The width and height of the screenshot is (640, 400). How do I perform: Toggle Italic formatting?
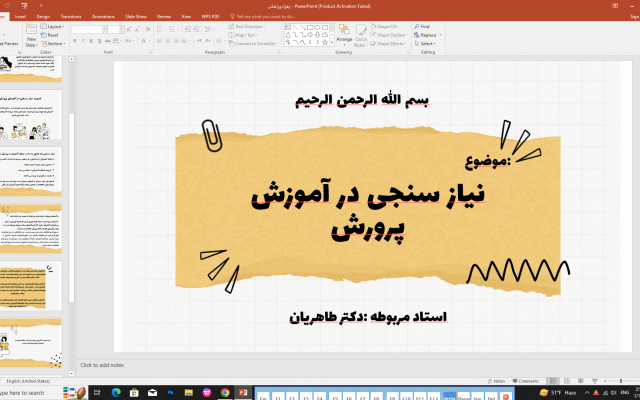pyautogui.click(x=83, y=41)
